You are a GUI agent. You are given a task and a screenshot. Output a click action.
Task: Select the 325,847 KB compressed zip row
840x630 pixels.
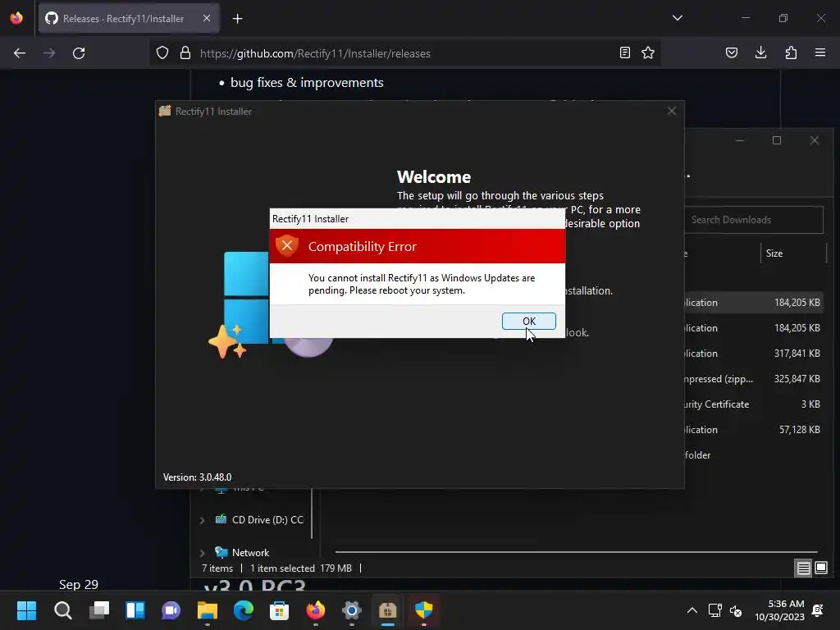[754, 379]
